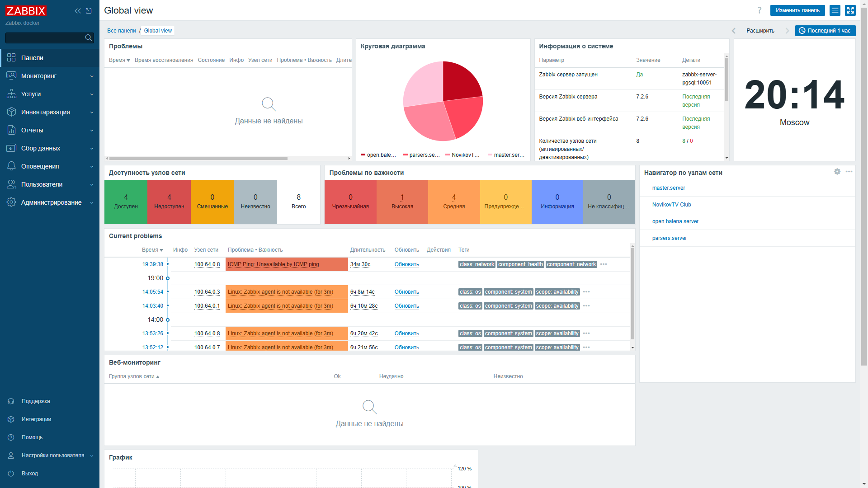
Task: Click the help question mark icon
Action: point(759,10)
